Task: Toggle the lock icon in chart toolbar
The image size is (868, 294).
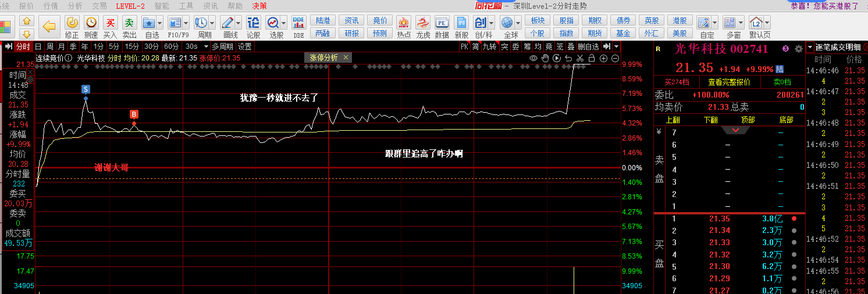Action: [592, 58]
